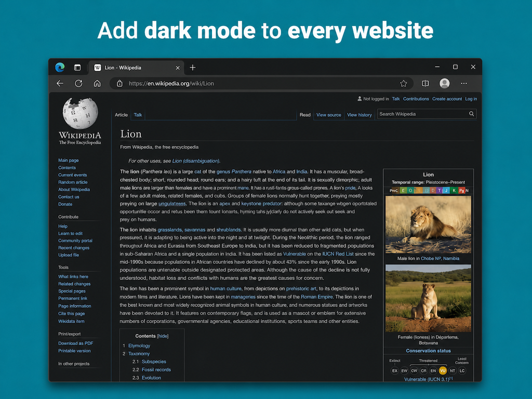Image resolution: width=532 pixels, height=399 pixels.
Task: Click the Edge browser logo icon
Action: [x=60, y=68]
